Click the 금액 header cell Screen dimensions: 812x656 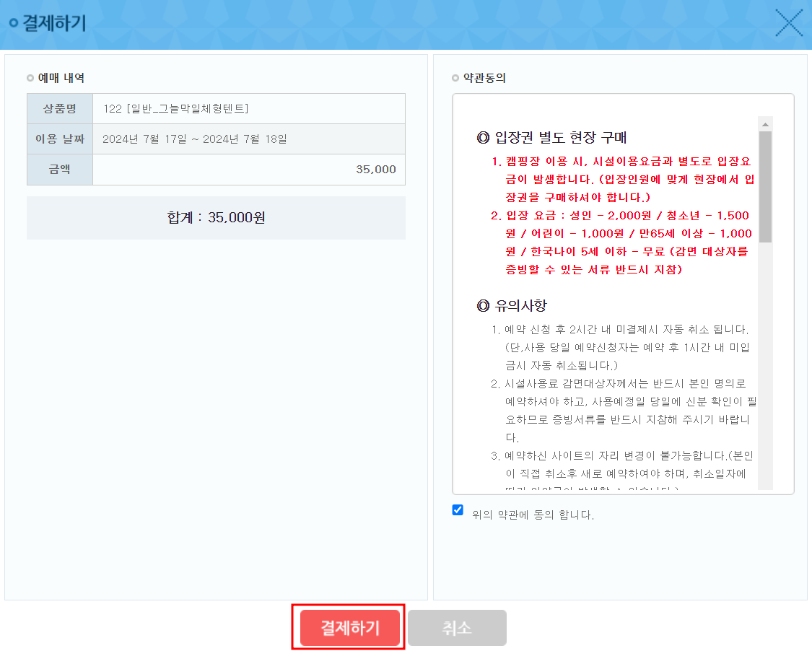60,170
